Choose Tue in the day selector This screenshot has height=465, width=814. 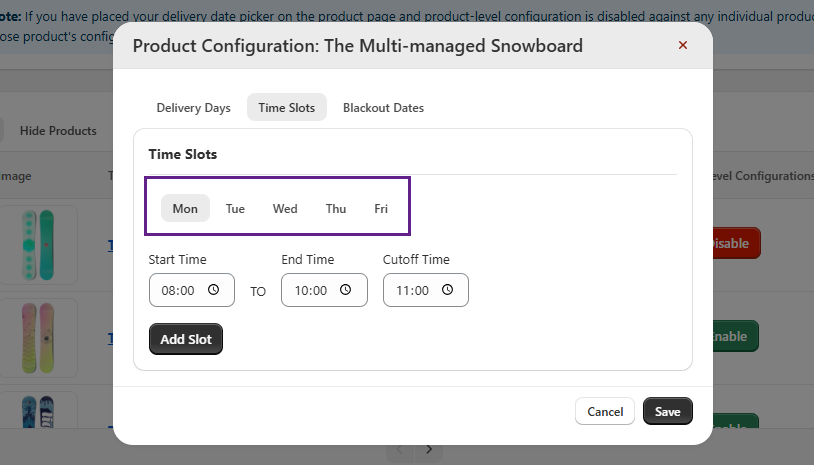[x=235, y=208]
